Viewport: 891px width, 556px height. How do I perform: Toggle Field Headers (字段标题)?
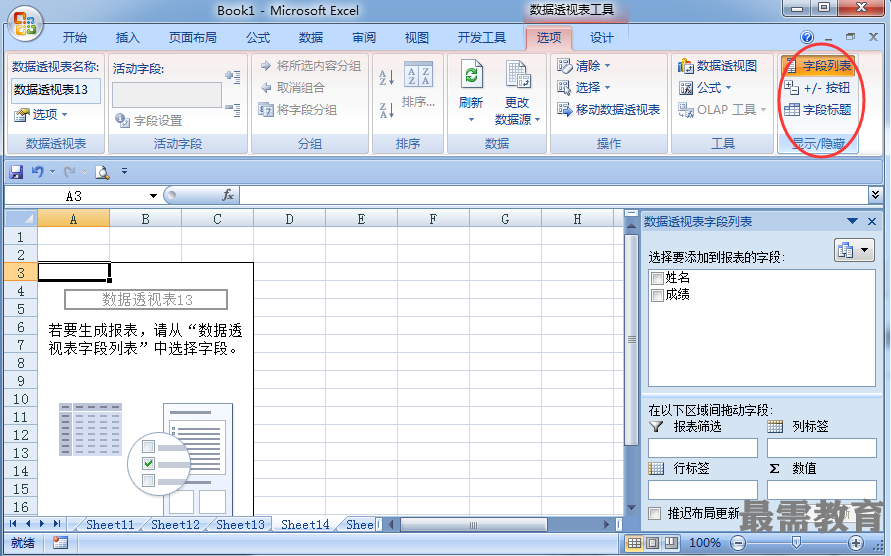[817, 109]
